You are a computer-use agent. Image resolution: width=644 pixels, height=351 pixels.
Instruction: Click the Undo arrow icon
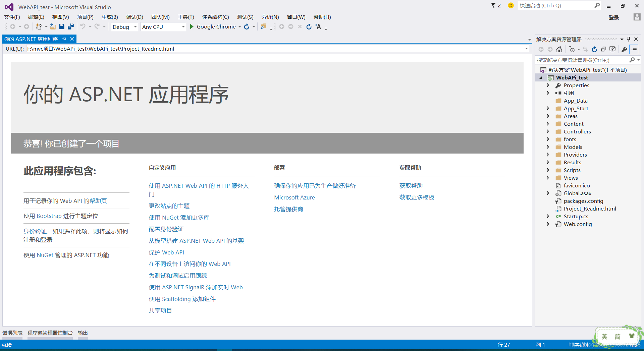[x=83, y=26]
